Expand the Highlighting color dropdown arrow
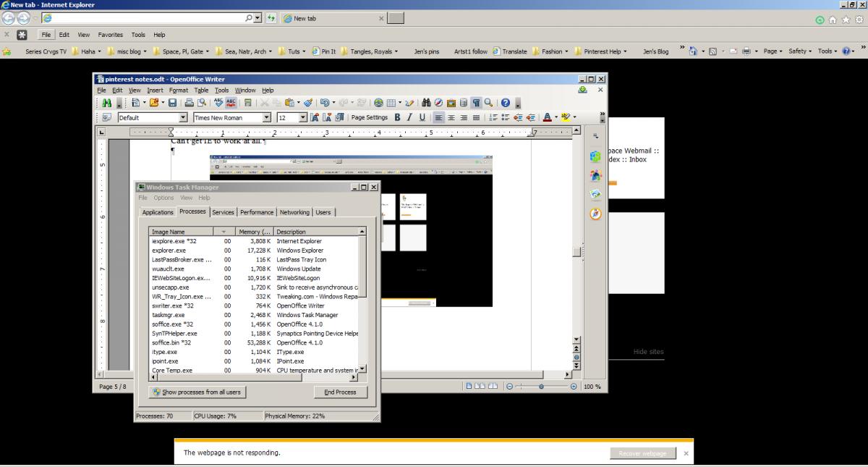Screen dimensions: 868x467 coord(574,117)
